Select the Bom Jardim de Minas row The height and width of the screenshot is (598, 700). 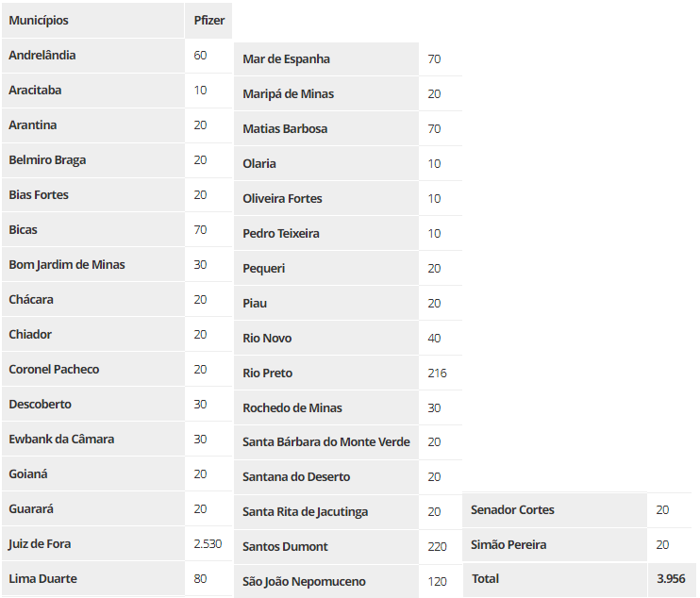(x=117, y=265)
